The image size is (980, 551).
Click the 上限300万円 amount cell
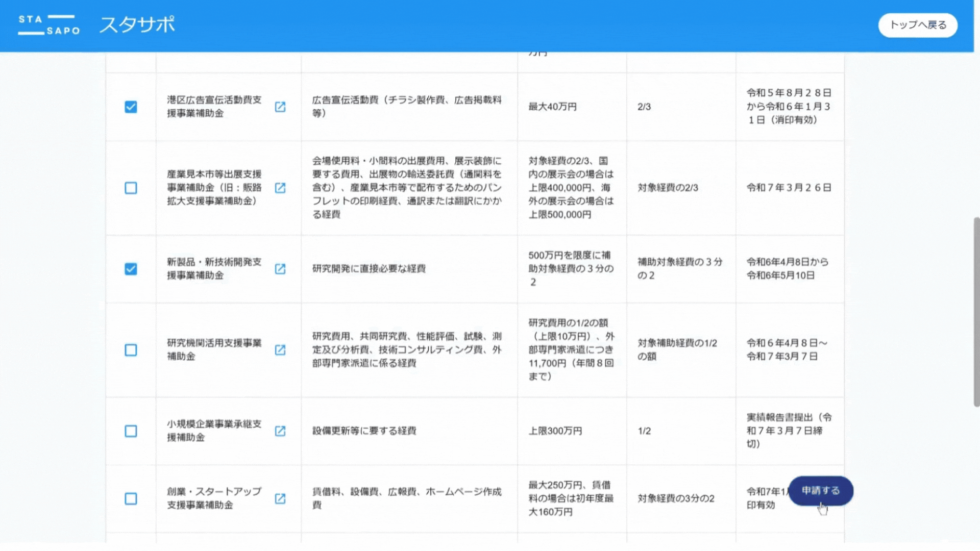click(x=555, y=431)
